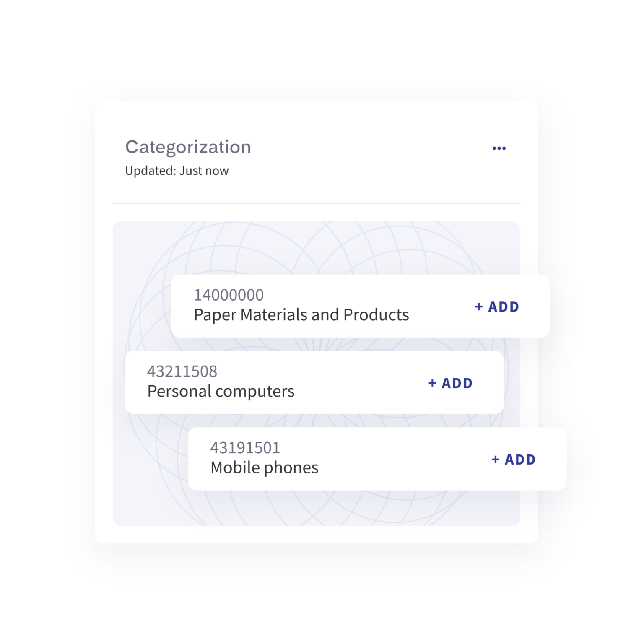Image resolution: width=644 pixels, height=644 pixels.
Task: Click the divider line under the Categorization header
Action: point(316,203)
